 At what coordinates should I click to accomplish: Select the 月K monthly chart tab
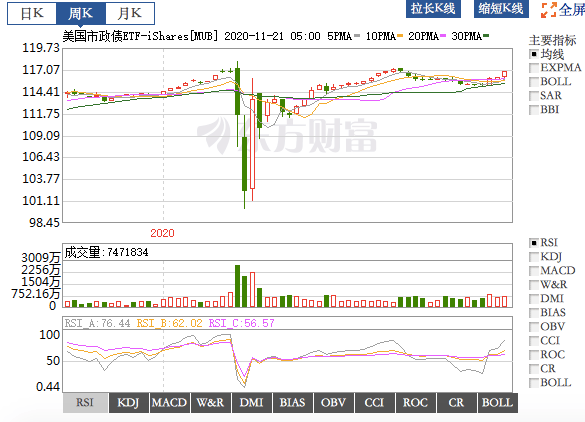point(129,13)
